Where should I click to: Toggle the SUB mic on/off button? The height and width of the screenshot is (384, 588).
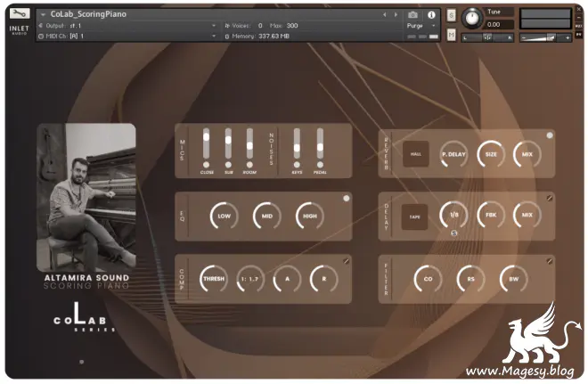point(228,165)
